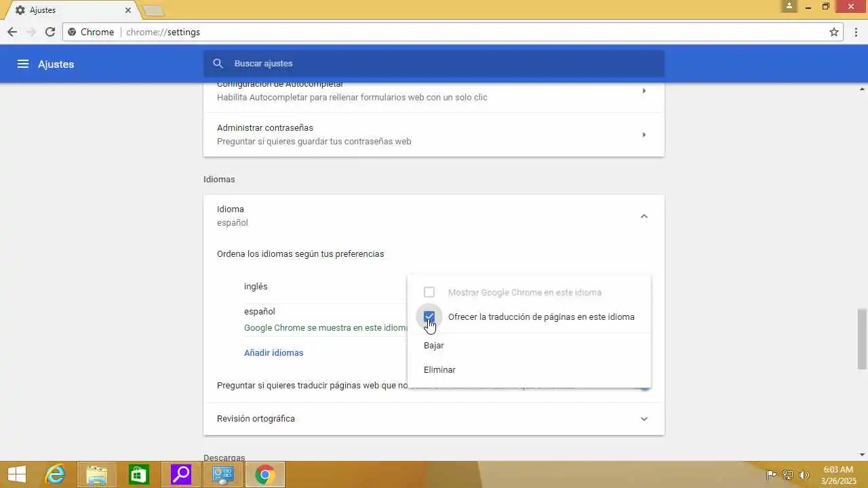This screenshot has height=488, width=868.
Task: Click the volume speaker tray icon
Action: [x=805, y=474]
